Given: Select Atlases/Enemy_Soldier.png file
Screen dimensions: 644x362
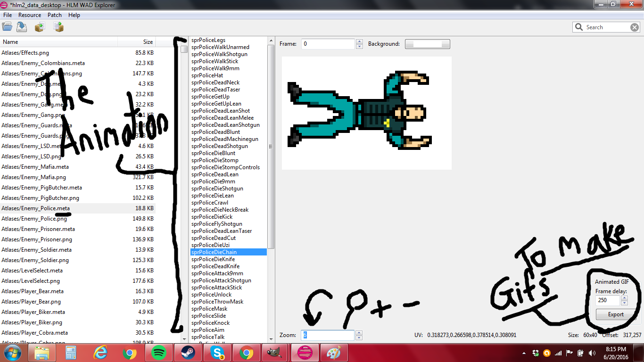Looking at the screenshot, I should (78, 260).
